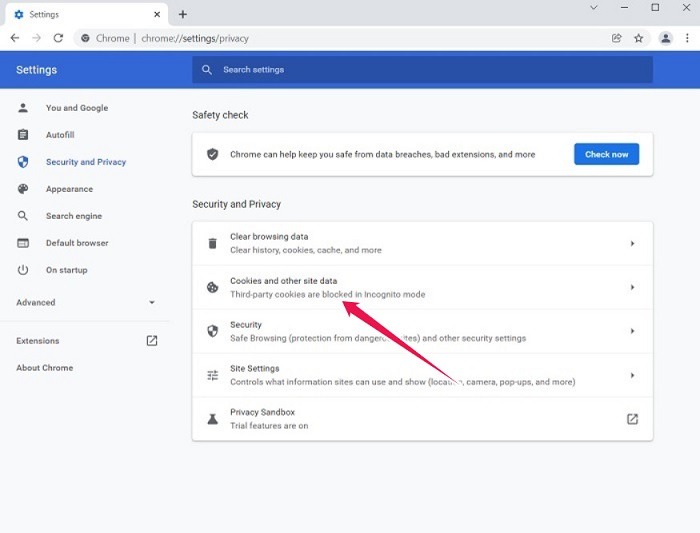Viewport: 700px width, 533px height.
Task: Click the Search engine magnifier icon
Action: pos(23,216)
